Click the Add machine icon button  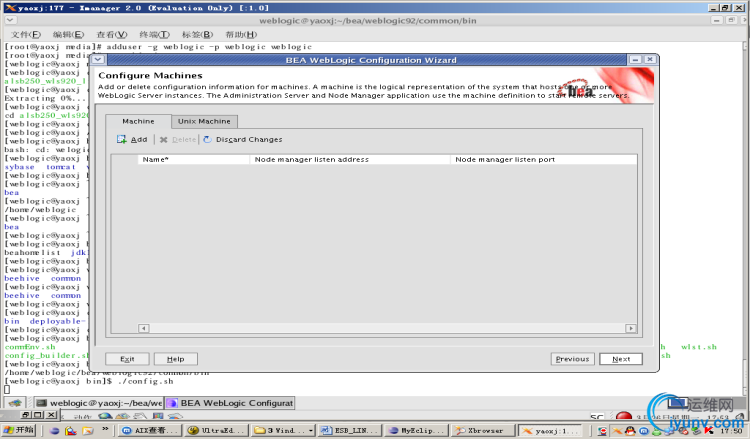click(x=132, y=139)
